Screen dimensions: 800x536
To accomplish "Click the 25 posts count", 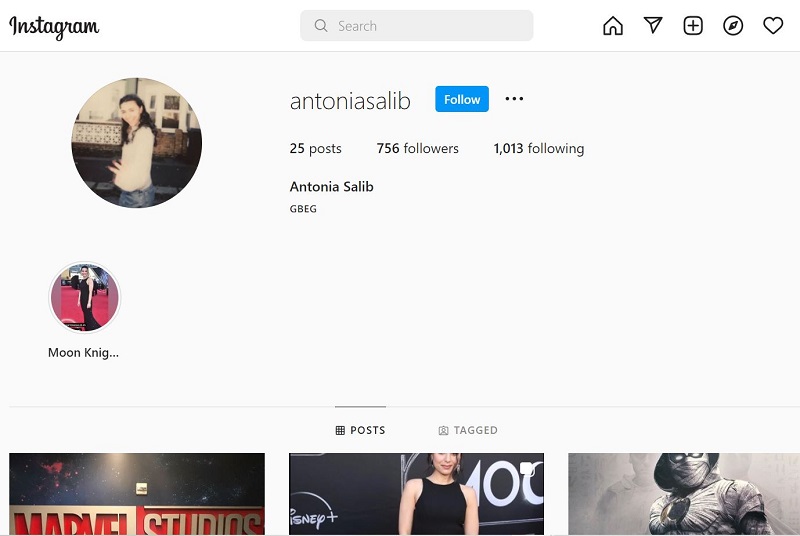I will point(315,148).
